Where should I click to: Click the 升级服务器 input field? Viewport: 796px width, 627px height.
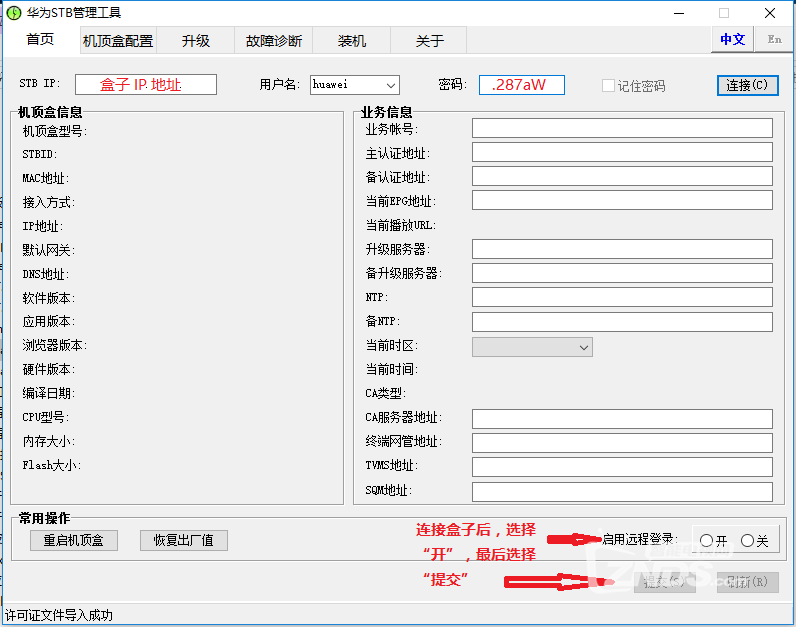point(622,249)
